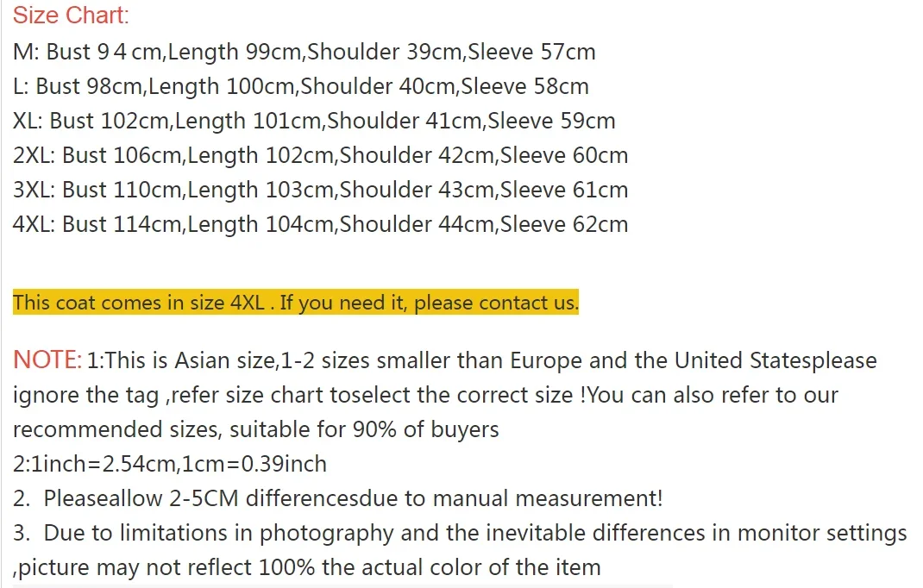This screenshot has height=588, width=923.
Task: Select the "L:" size label
Action: click(22, 86)
